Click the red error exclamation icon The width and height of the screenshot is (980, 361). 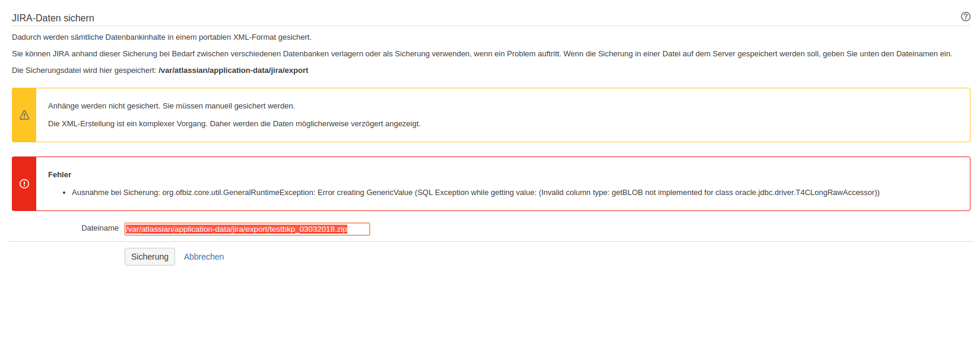(x=24, y=184)
